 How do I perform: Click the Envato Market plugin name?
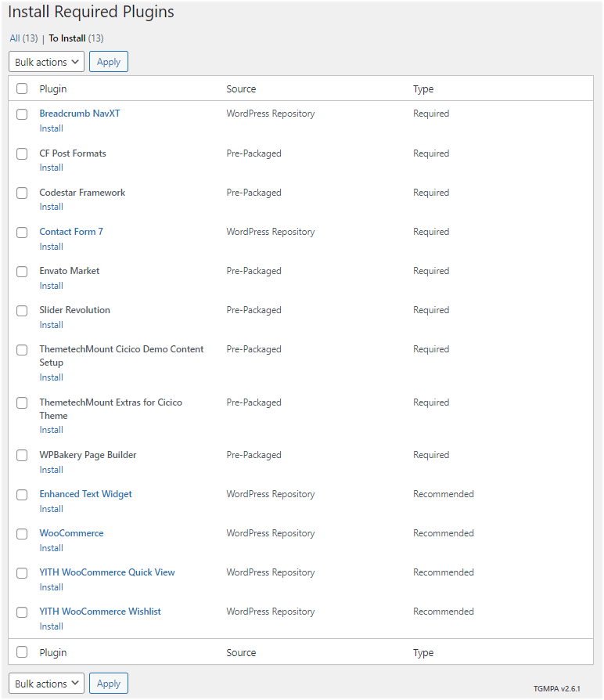(69, 271)
